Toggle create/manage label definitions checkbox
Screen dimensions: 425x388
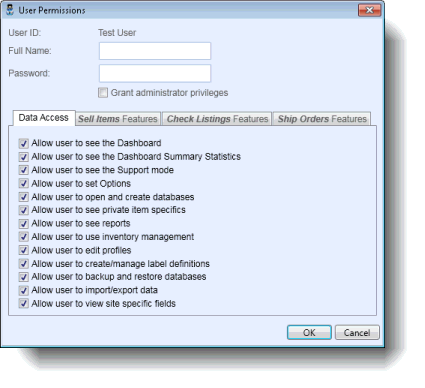click(x=23, y=264)
